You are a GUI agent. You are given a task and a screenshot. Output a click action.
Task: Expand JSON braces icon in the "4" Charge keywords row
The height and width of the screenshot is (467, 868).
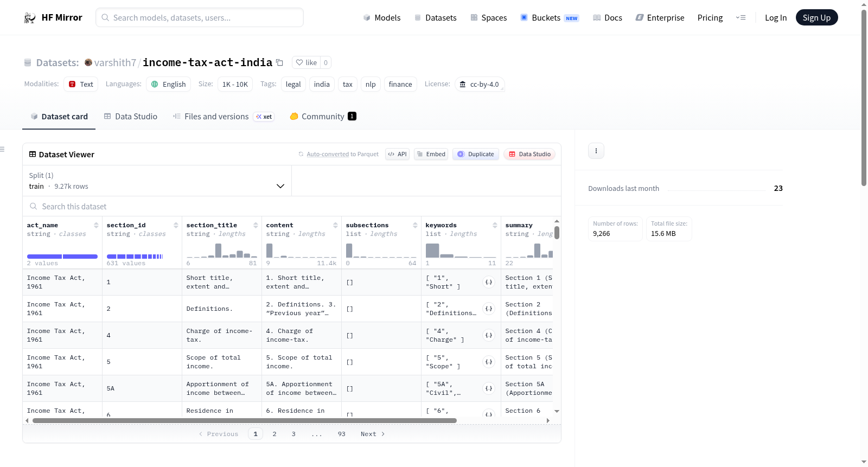pos(489,335)
